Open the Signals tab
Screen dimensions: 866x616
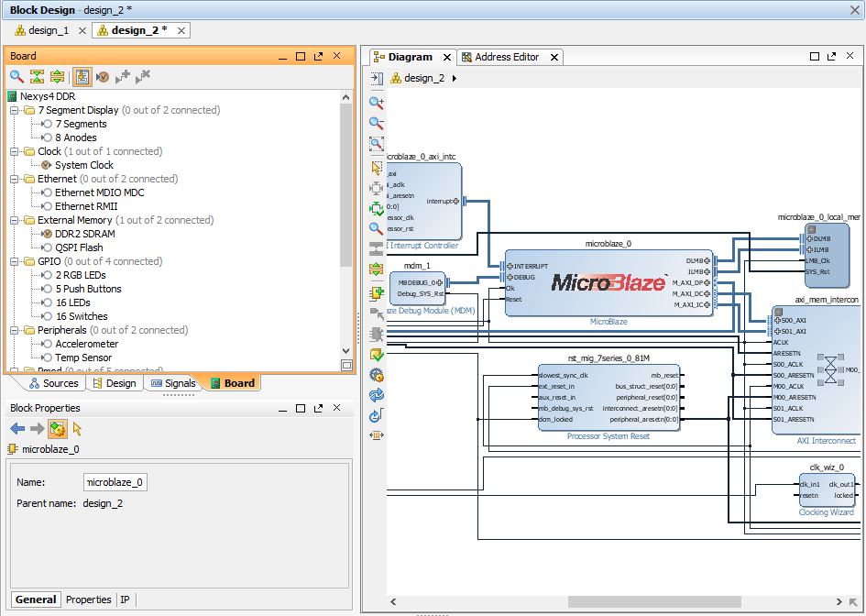[x=173, y=383]
